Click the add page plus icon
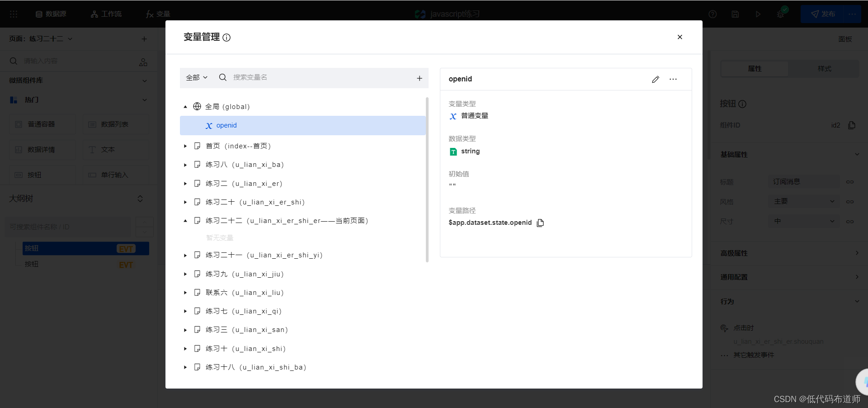868x408 pixels. tap(144, 39)
